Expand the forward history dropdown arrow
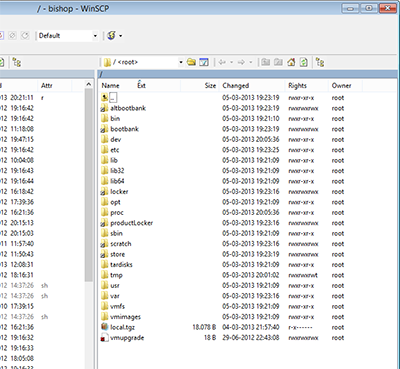This screenshot has height=369, width=400. [250, 62]
